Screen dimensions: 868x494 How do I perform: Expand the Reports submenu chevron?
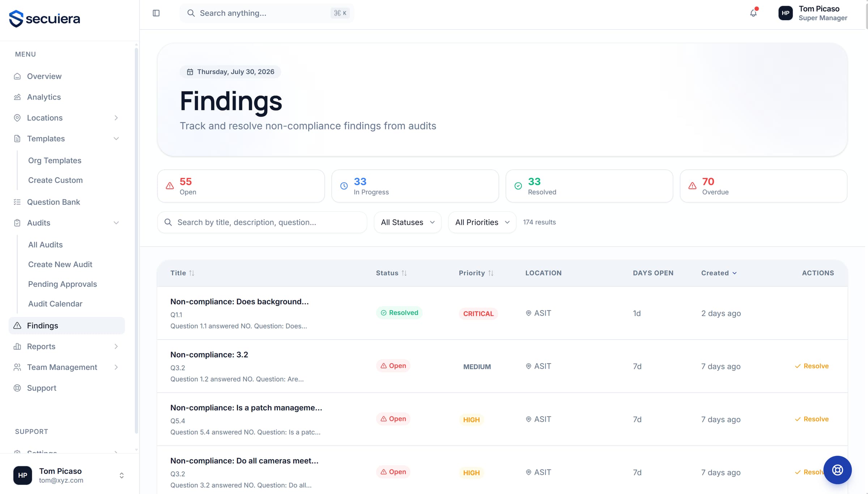click(116, 346)
